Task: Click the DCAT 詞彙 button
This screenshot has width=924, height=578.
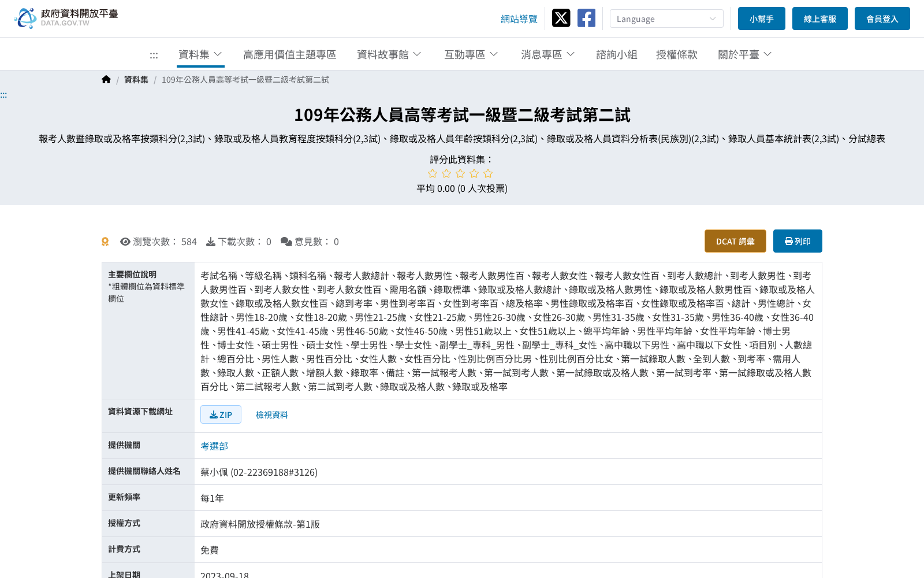Action: [735, 241]
